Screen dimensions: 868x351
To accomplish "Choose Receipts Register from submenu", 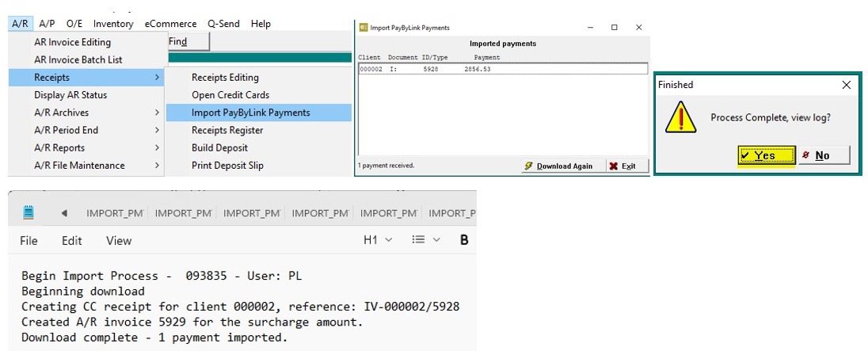I will coord(258,130).
